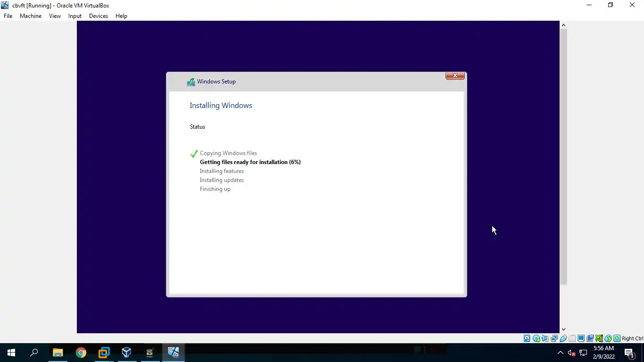
Task: Click the shared folders status icon
Action: (x=572, y=338)
